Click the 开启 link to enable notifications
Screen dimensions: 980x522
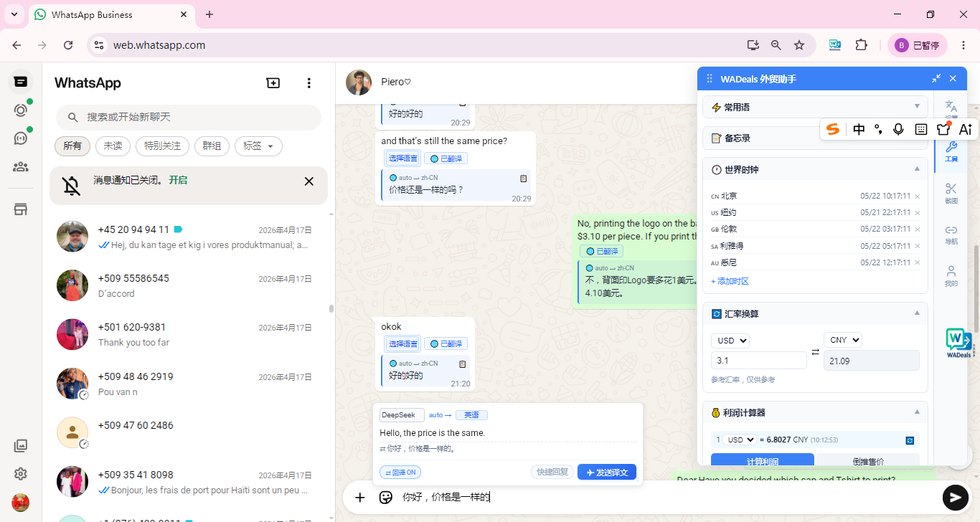click(178, 180)
